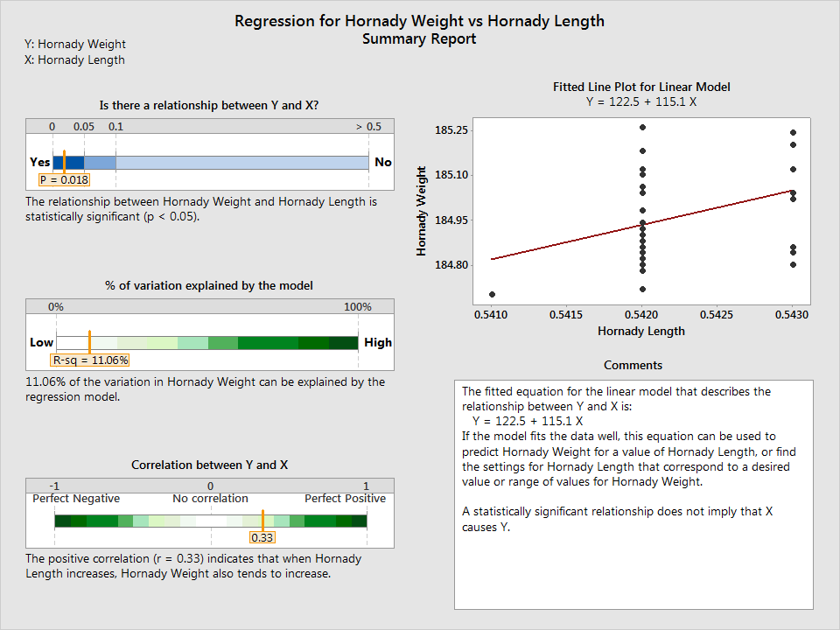The height and width of the screenshot is (630, 840).
Task: Click the '0.5415' x-axis tick label
Action: click(566, 315)
